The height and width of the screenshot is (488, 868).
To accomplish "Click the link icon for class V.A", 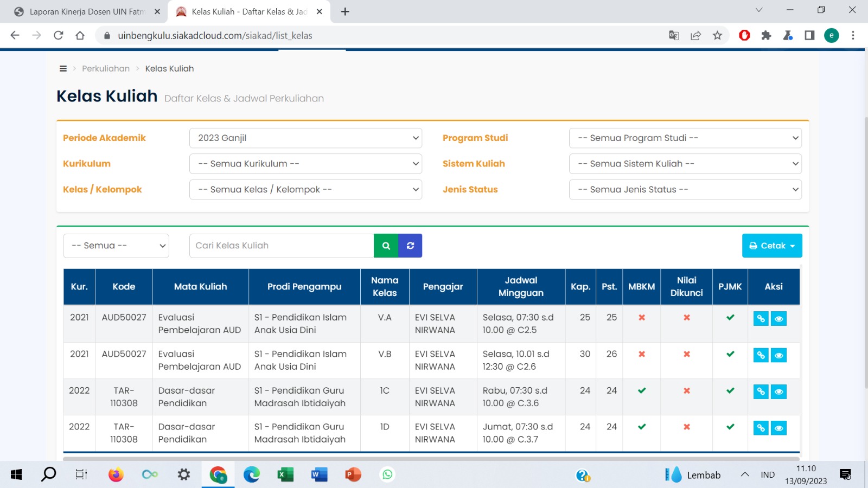I will point(761,319).
